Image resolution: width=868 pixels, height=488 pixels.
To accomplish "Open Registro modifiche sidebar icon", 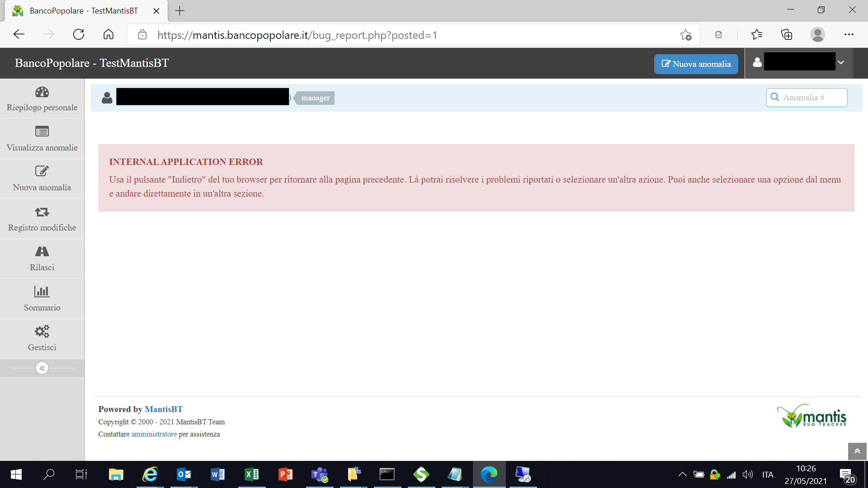I will (x=42, y=212).
